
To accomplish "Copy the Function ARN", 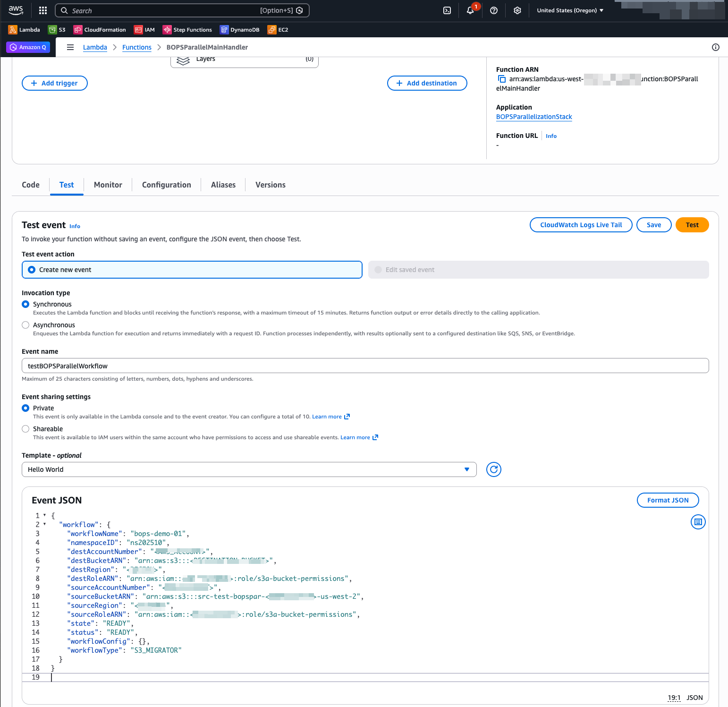I will [501, 79].
